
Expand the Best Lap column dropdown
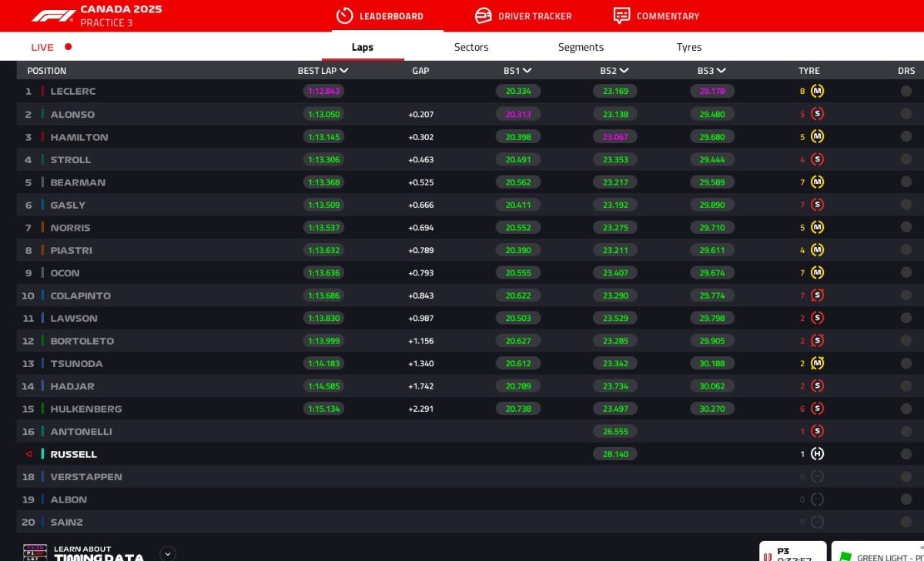click(x=343, y=71)
